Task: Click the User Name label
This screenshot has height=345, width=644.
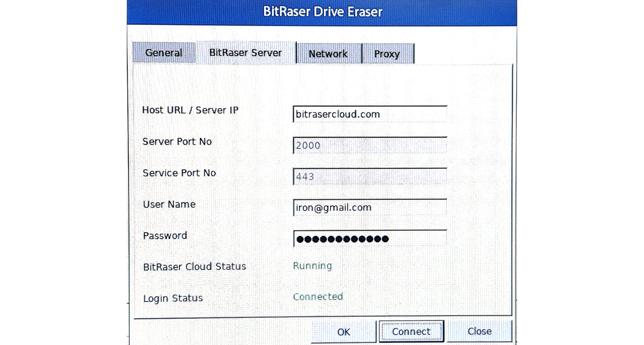Action: click(169, 204)
